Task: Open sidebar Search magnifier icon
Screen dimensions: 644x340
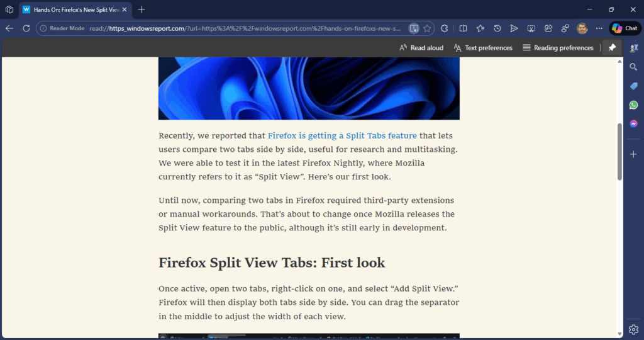Action: [x=633, y=67]
